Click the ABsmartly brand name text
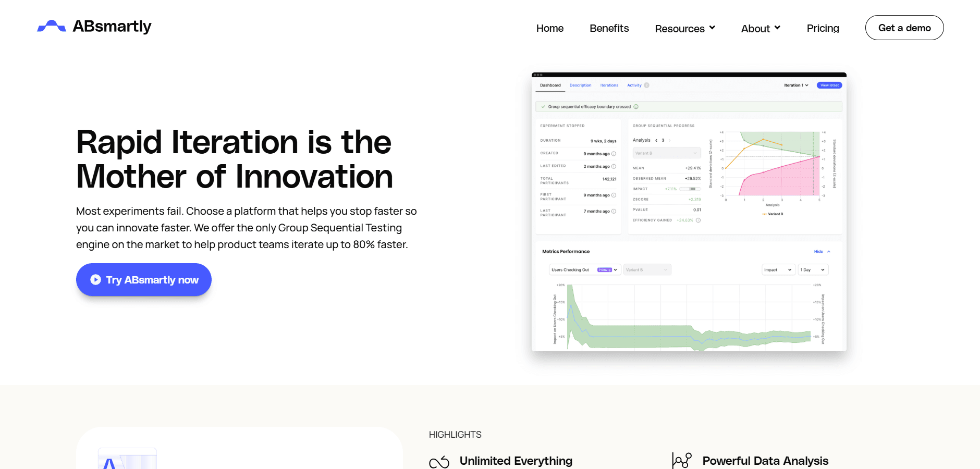This screenshot has width=980, height=469. tap(112, 26)
